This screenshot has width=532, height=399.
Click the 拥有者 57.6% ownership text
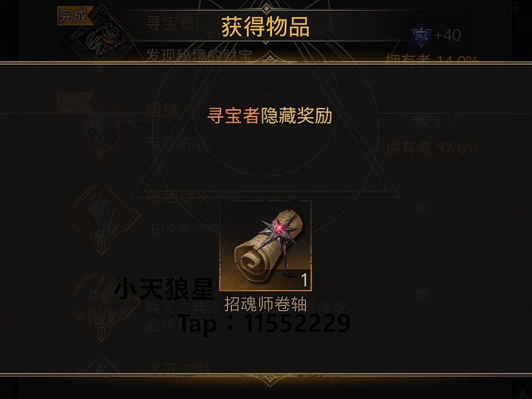click(x=433, y=148)
